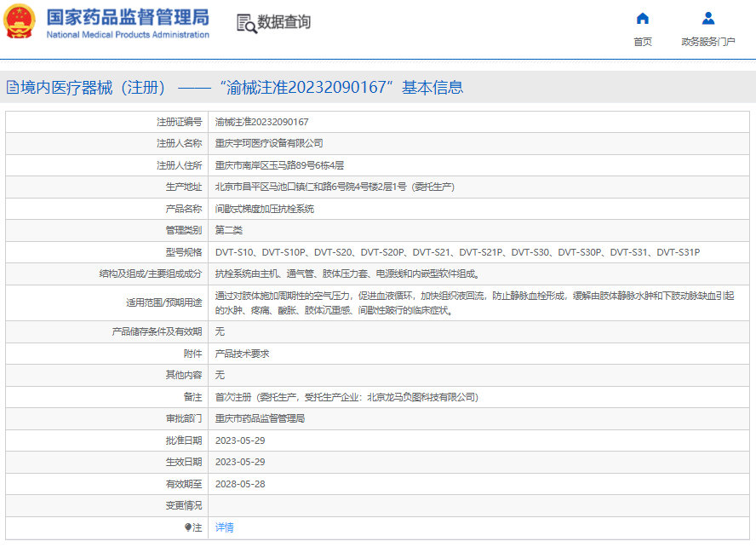Click the bullet icon beside 注

click(188, 527)
